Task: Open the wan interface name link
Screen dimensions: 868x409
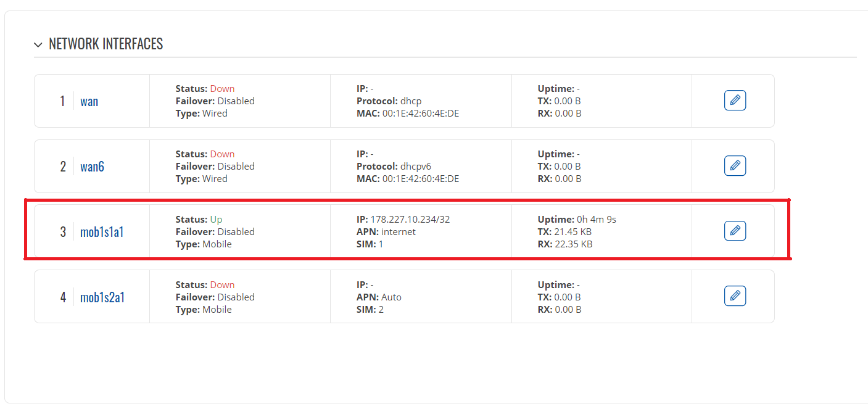Action: [89, 101]
